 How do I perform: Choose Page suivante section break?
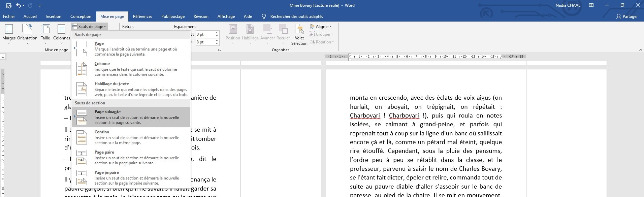click(x=131, y=117)
